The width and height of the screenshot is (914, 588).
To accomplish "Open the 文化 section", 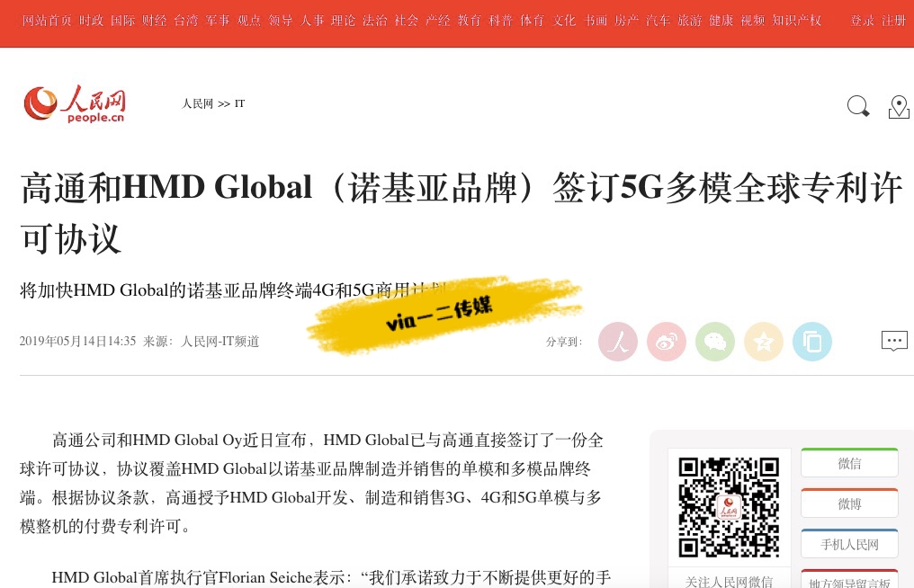I will [x=564, y=21].
